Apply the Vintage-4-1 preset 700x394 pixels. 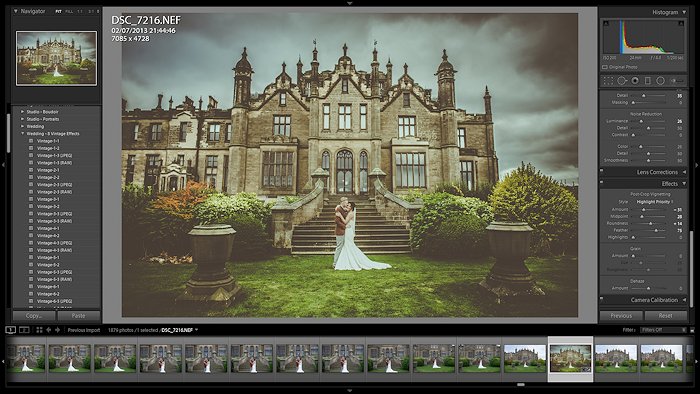pyautogui.click(x=48, y=228)
